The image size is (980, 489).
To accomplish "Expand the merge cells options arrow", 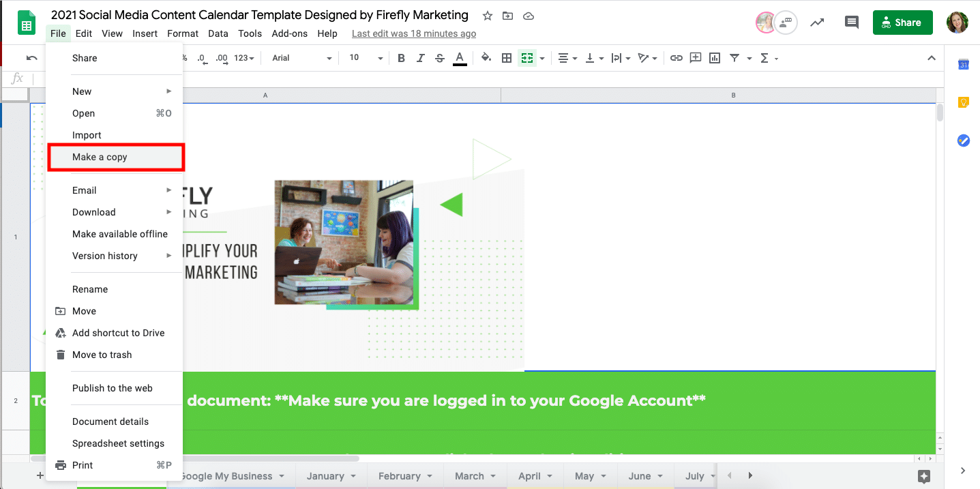I will click(x=542, y=58).
